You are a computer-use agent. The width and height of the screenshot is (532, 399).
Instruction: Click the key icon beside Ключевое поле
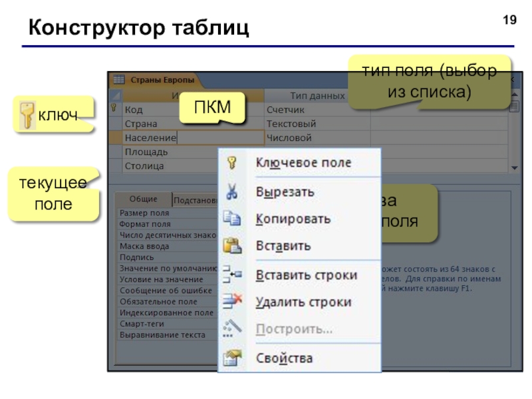pos(231,163)
